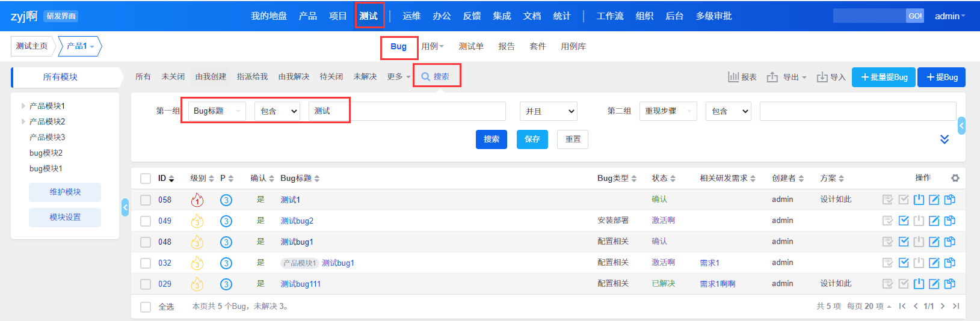Screen dimensions: 980x321
Task: Click the close icon for bug 029
Action: coord(919,284)
